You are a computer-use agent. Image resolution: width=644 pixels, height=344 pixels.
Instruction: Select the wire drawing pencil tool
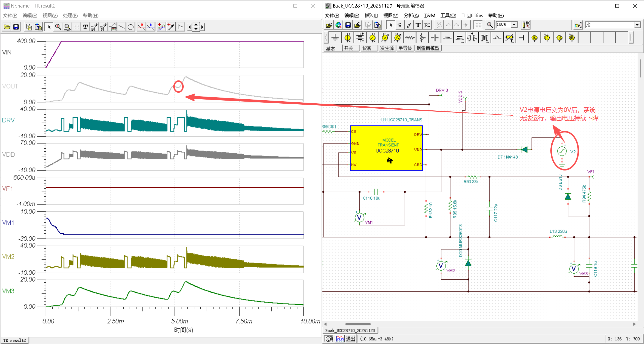(x=409, y=25)
